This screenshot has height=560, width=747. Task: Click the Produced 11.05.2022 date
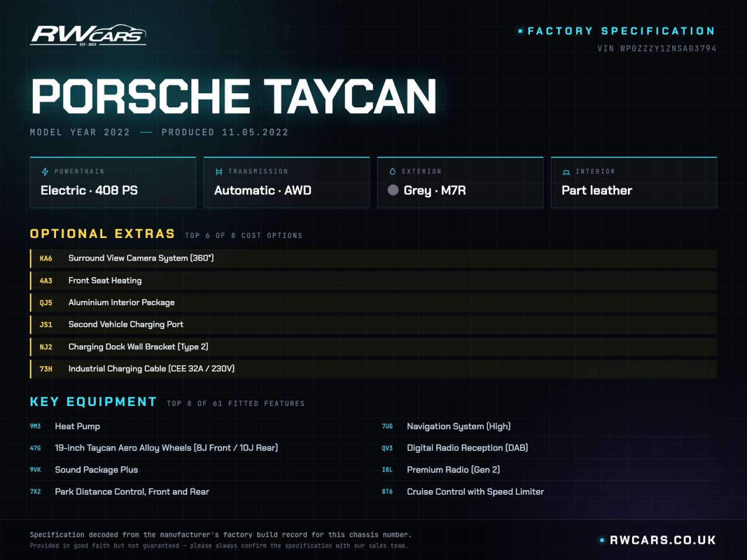[225, 132]
